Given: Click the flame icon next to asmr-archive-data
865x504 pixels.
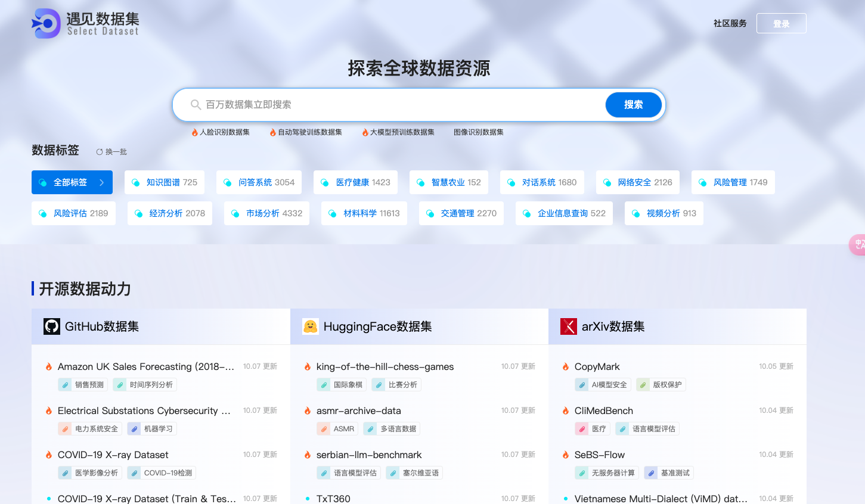Looking at the screenshot, I should 308,411.
